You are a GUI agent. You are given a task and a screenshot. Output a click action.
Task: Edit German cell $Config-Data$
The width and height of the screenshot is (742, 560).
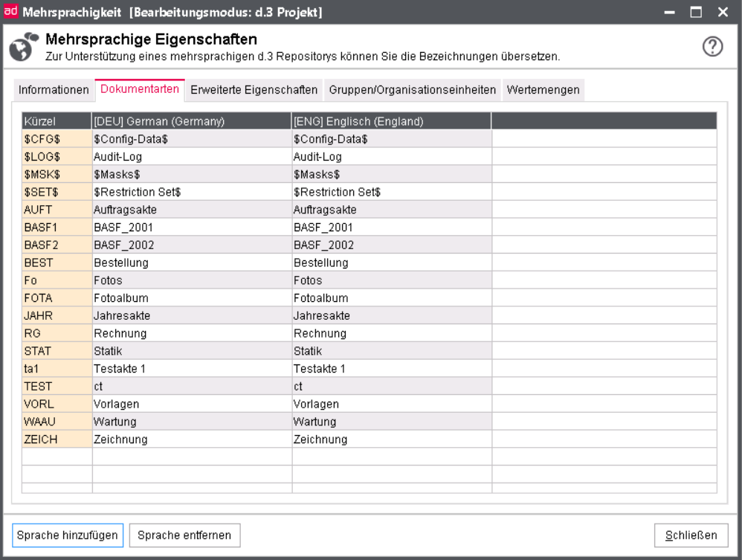point(192,139)
